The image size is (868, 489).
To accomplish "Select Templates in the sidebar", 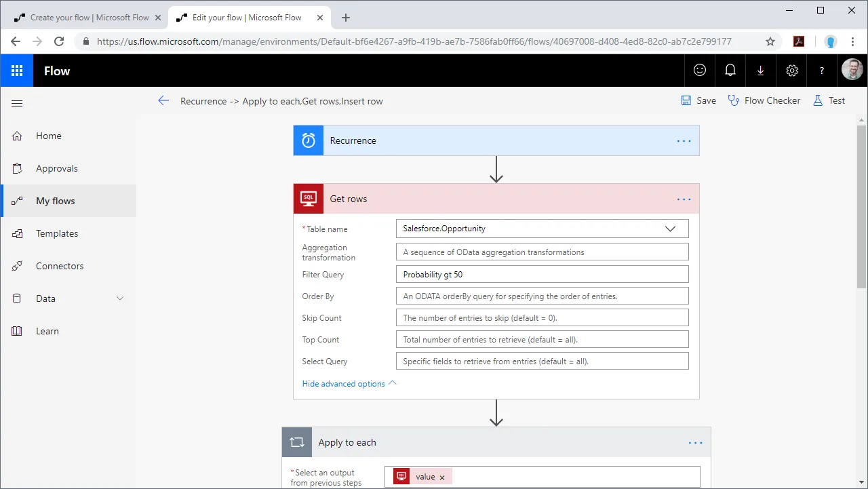I will click(x=56, y=233).
